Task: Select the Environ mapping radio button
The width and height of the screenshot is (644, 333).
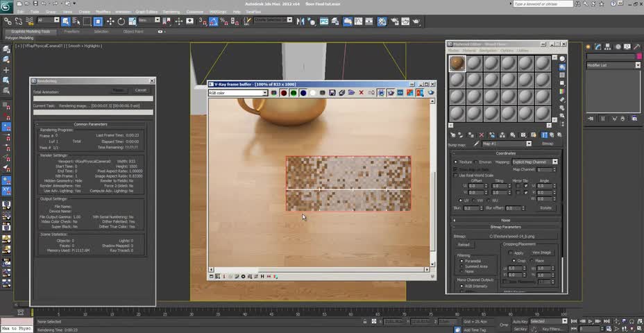Action: (x=475, y=162)
